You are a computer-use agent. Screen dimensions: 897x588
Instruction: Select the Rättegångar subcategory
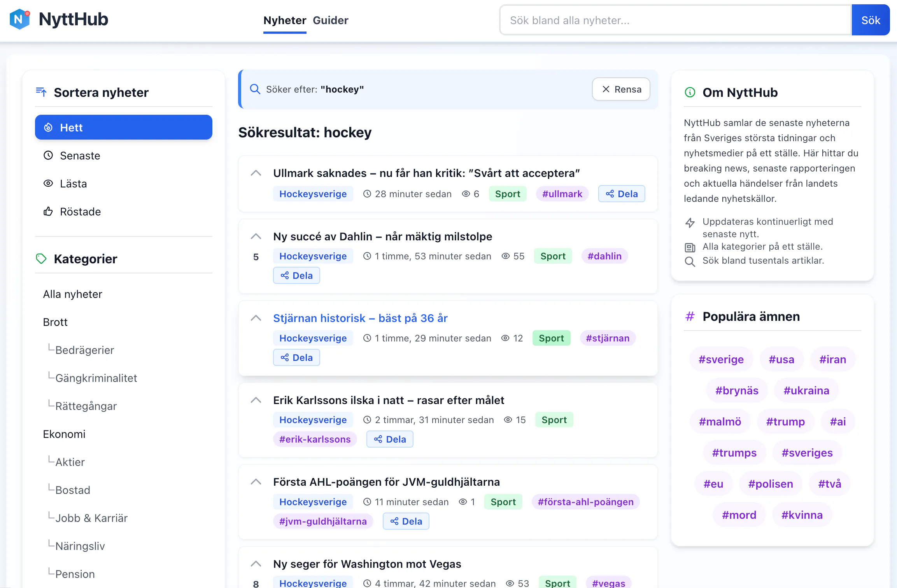pyautogui.click(x=86, y=406)
